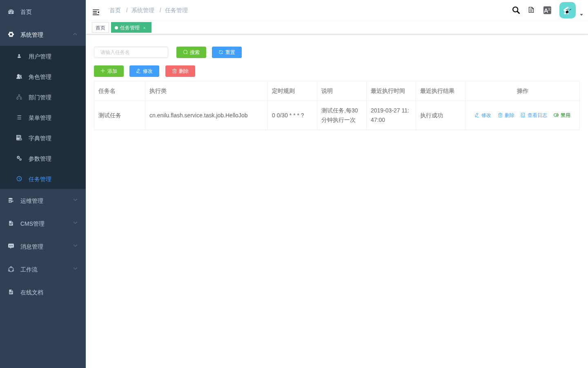
Task: Open 部门管理 in the sidebar
Action: click(x=43, y=97)
